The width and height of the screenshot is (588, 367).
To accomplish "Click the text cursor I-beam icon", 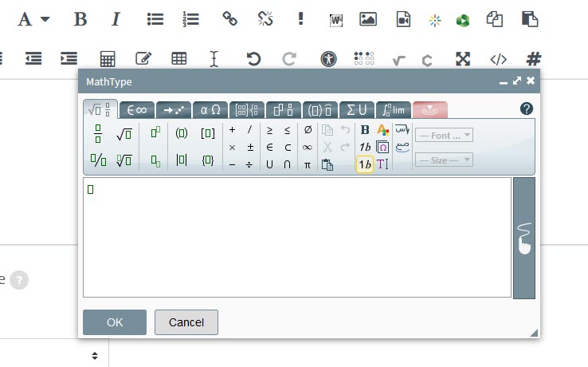I will click(x=214, y=59).
